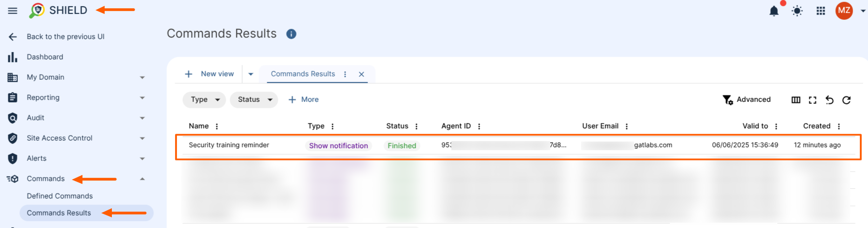Click the Show notification type chip
The width and height of the screenshot is (868, 228).
(x=339, y=145)
